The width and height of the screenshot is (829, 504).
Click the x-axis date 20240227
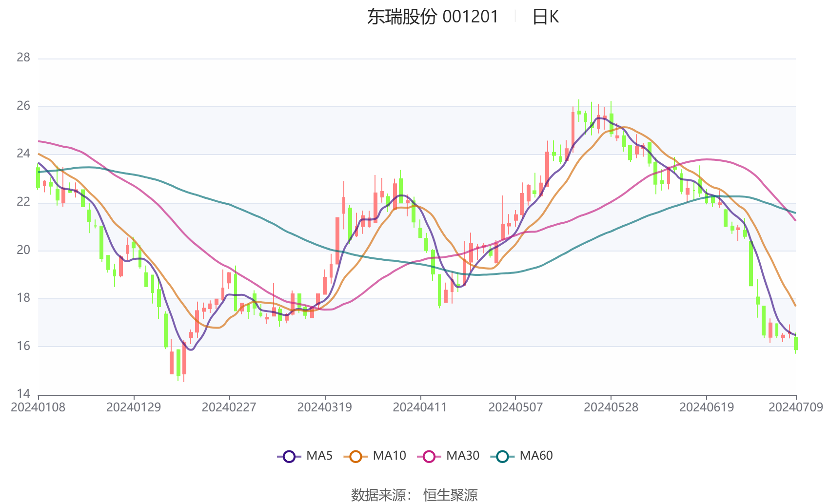pyautogui.click(x=229, y=407)
